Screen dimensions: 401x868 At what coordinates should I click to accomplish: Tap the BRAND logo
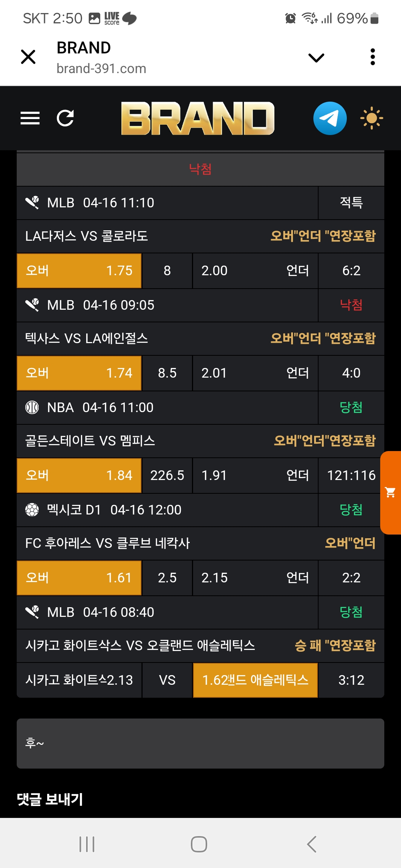(x=198, y=118)
